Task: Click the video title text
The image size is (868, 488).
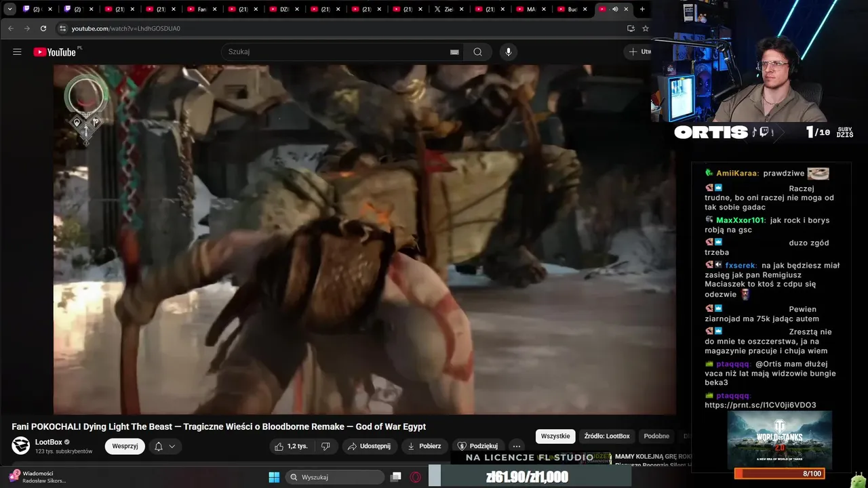Action: [219, 426]
